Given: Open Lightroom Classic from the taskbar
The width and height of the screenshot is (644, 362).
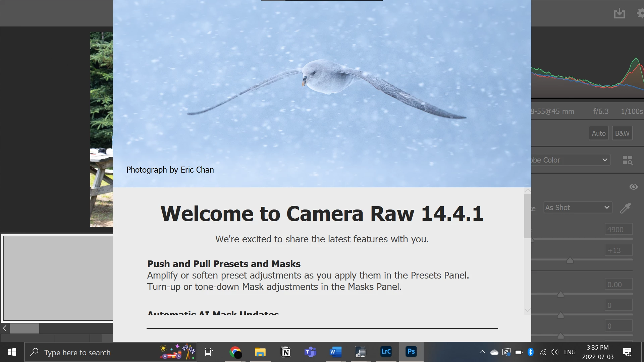Looking at the screenshot, I should (386, 352).
